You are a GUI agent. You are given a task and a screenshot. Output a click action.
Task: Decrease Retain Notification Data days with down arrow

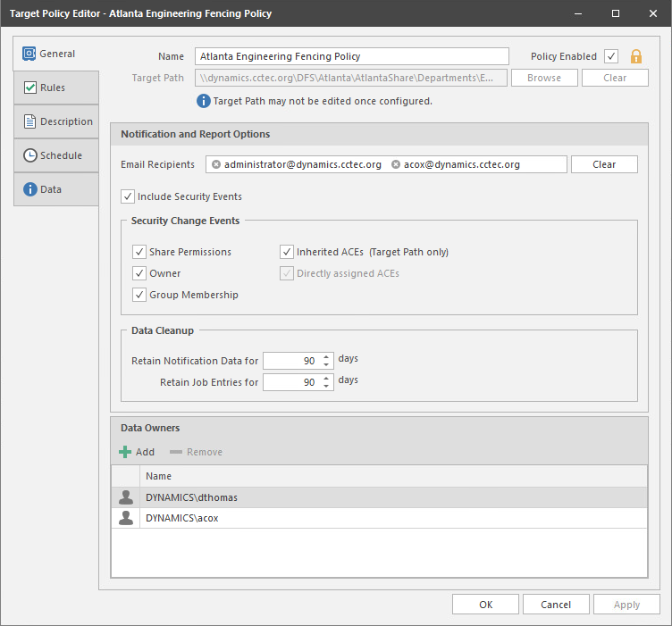[325, 364]
